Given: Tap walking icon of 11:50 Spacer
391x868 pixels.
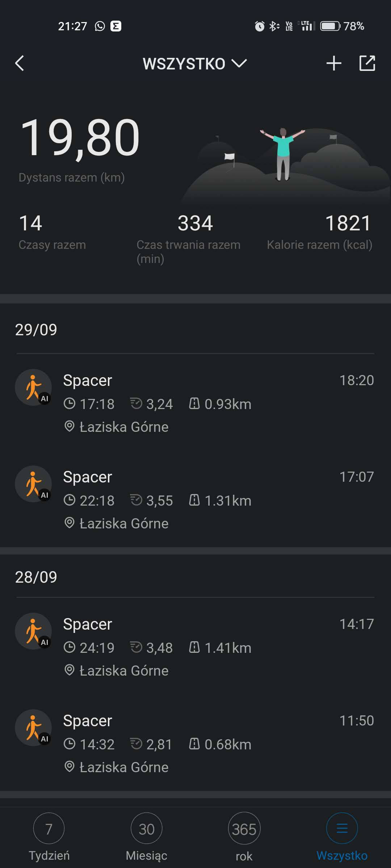Looking at the screenshot, I should click(x=33, y=728).
